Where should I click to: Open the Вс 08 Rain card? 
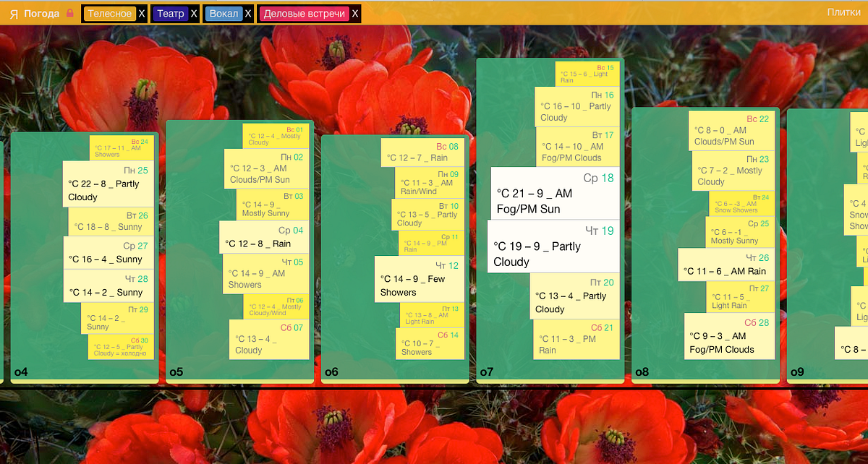coord(422,152)
